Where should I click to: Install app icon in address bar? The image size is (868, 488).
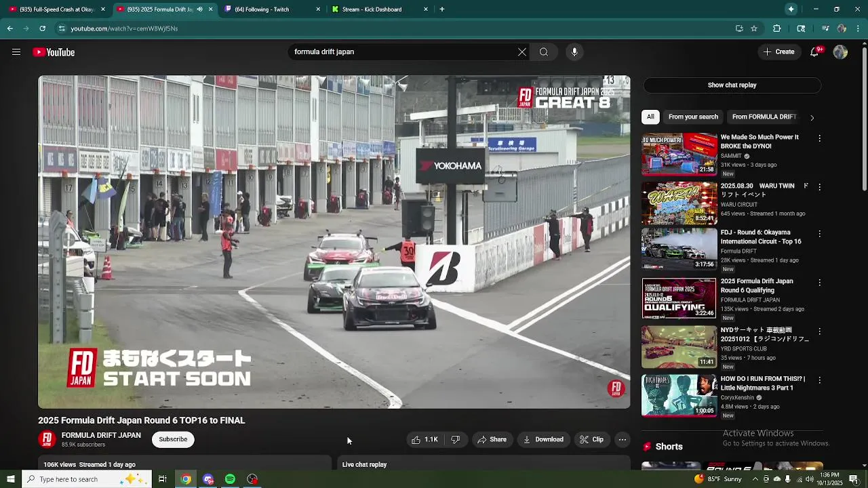(x=739, y=28)
